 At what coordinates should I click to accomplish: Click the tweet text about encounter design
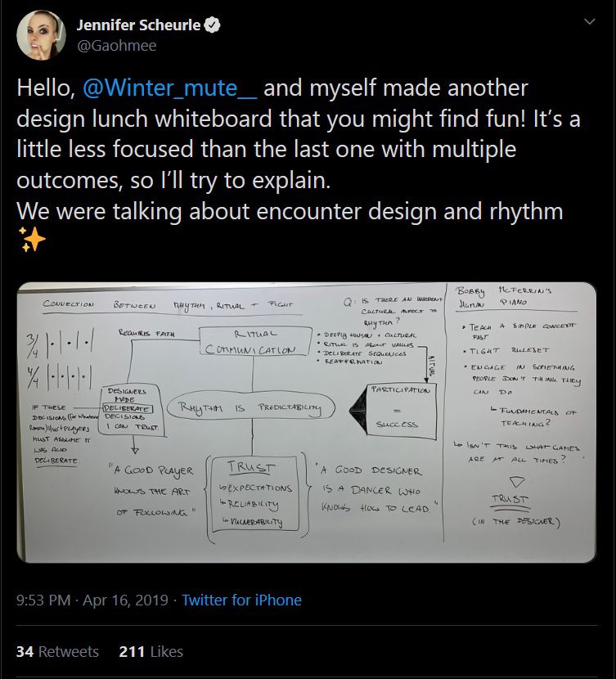(x=290, y=211)
